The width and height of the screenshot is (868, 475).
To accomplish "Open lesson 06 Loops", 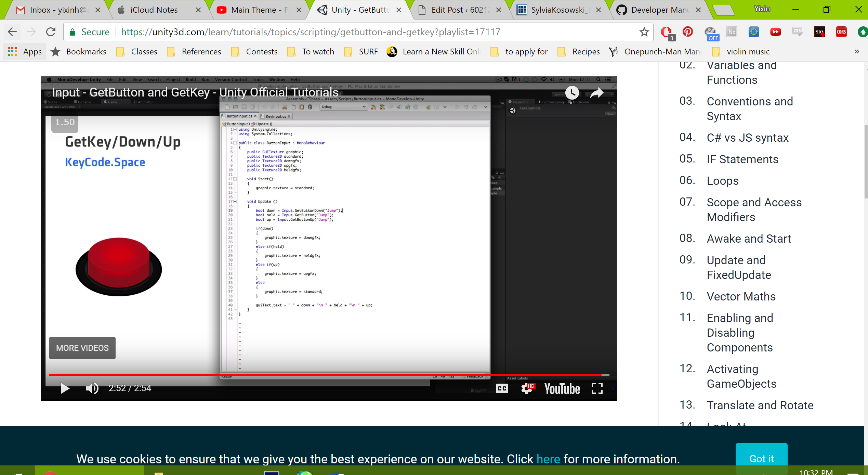I will click(723, 181).
